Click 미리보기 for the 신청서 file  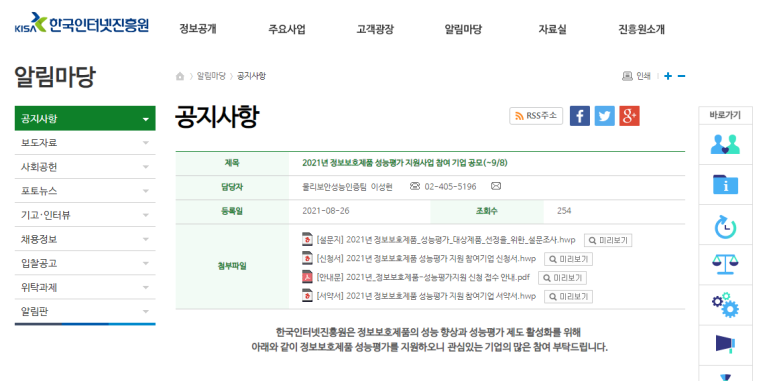click(x=568, y=259)
